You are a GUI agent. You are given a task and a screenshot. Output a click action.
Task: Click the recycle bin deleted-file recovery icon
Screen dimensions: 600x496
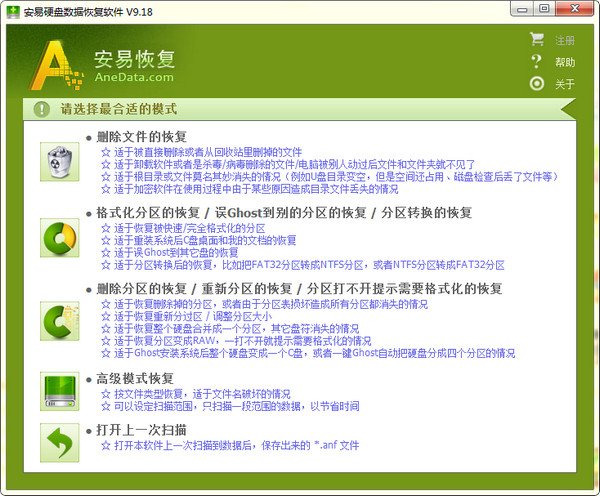pos(60,162)
